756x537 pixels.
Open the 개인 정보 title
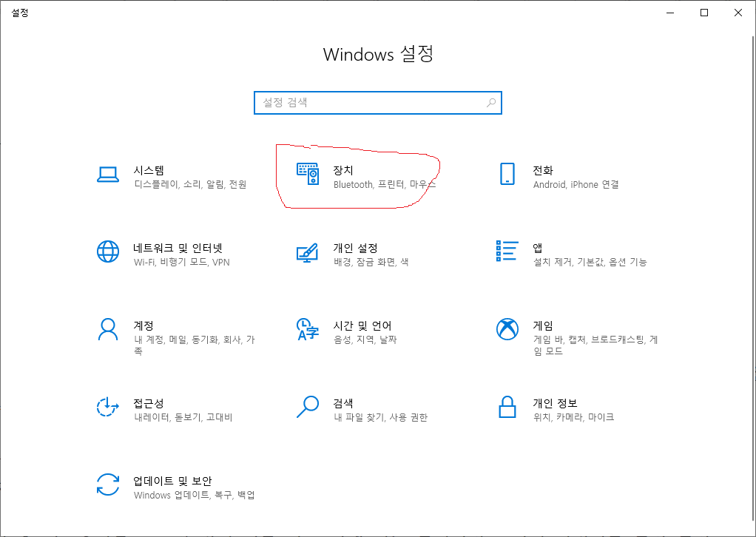click(555, 403)
